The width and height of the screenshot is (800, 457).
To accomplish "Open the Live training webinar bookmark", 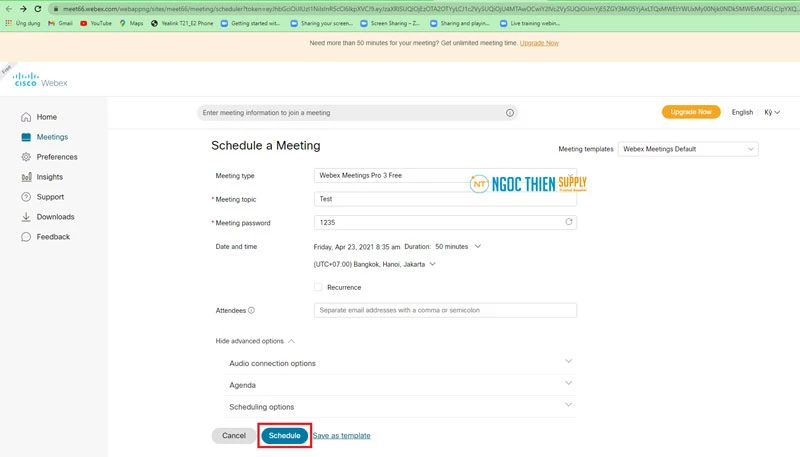I will 530,23.
